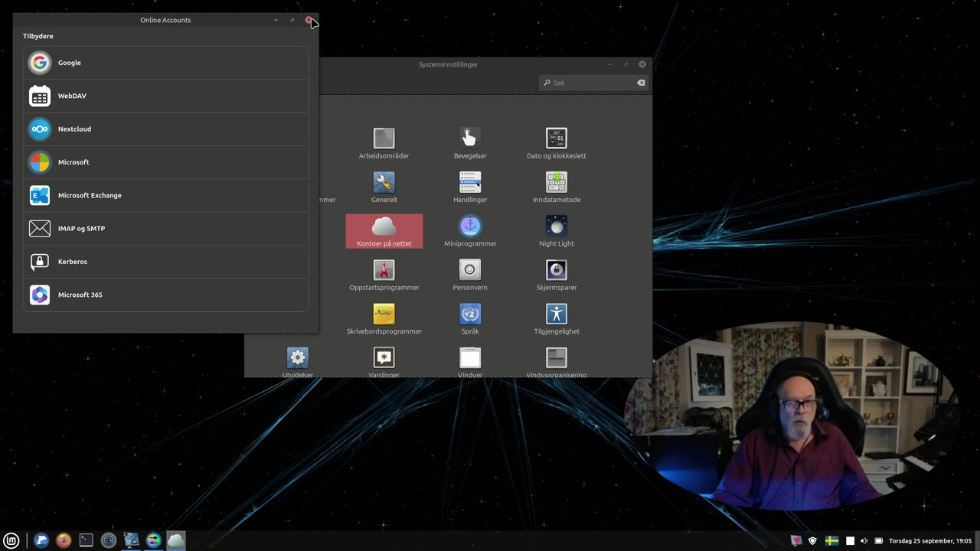Open Kontoer på nettet module
Image resolution: width=980 pixels, height=551 pixels.
384,231
